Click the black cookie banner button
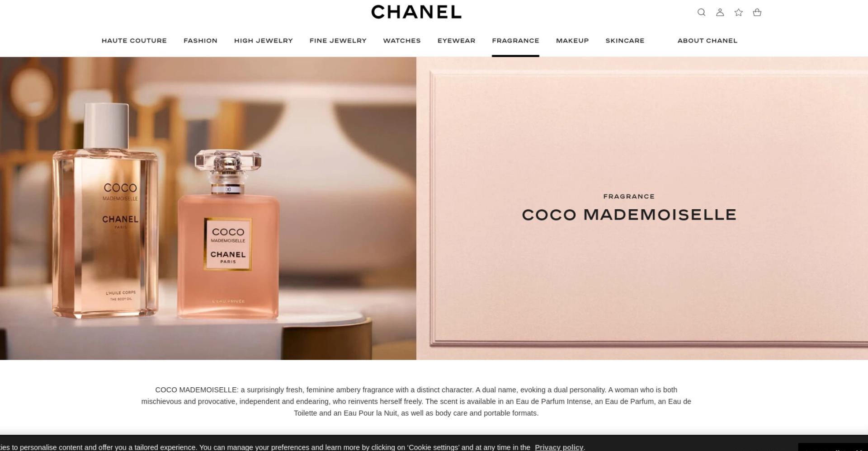868x451 pixels. tap(833, 447)
